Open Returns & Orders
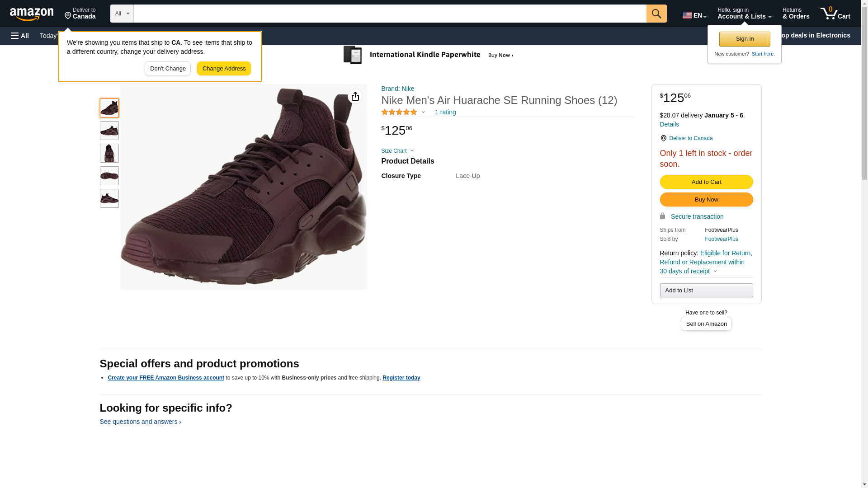 (796, 14)
